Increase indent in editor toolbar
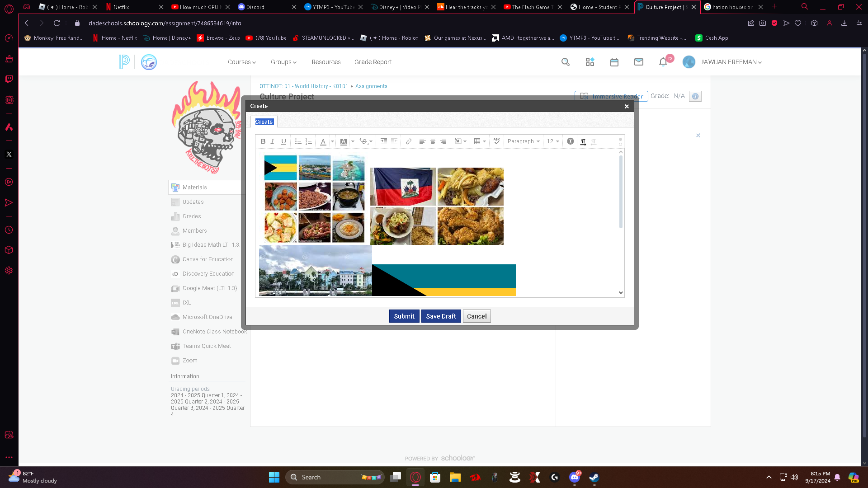This screenshot has height=488, width=868. [383, 141]
